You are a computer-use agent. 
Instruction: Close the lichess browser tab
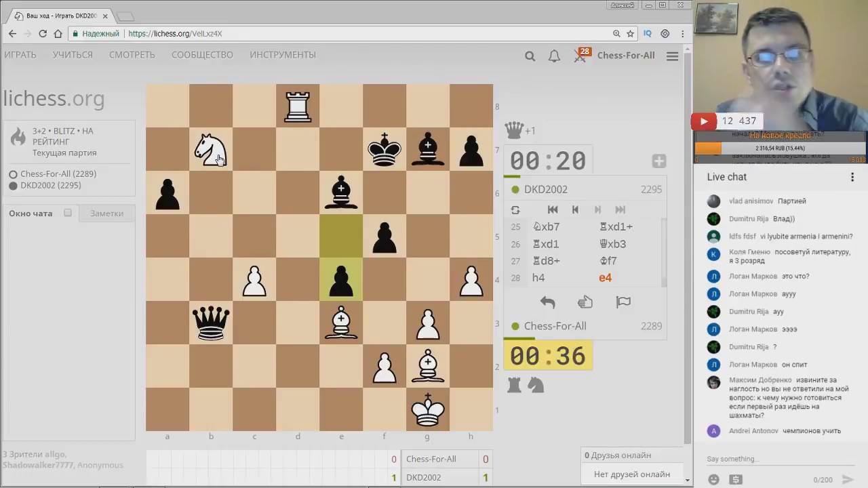click(105, 16)
